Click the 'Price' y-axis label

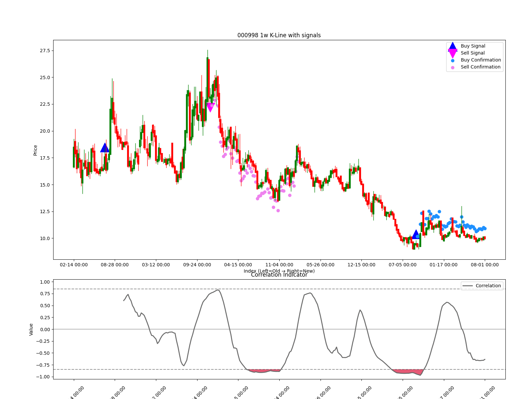(35, 150)
